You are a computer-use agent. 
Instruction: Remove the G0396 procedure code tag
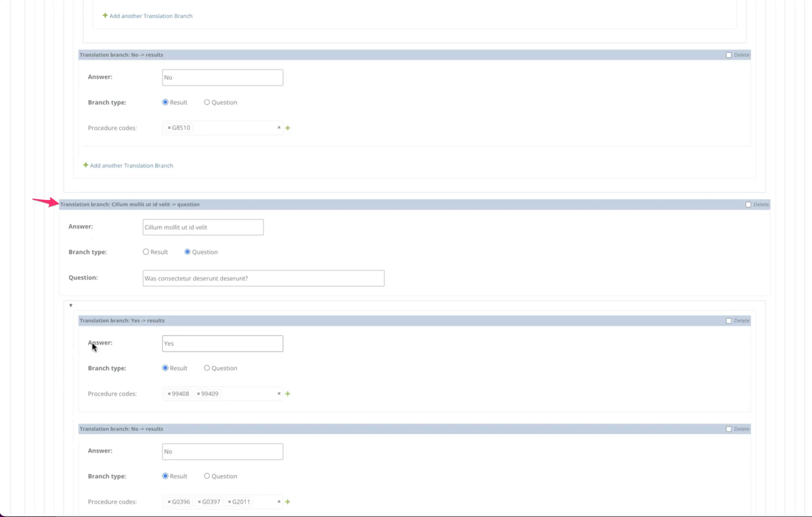point(169,502)
